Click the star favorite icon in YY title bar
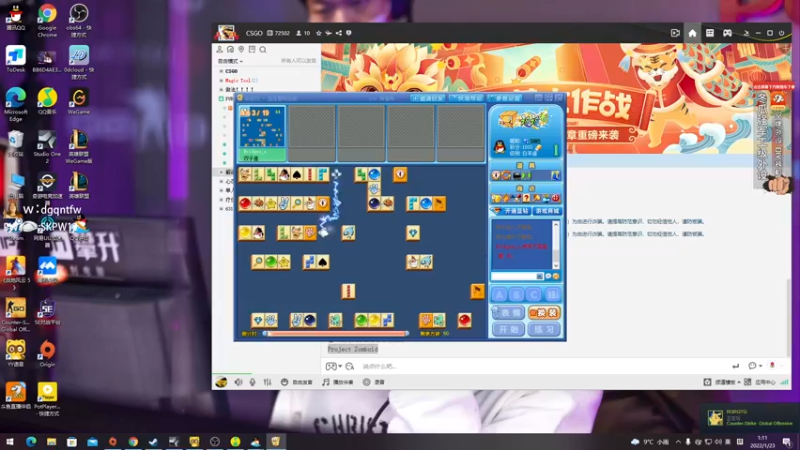Screen dimensions: 800x450 tap(318, 33)
